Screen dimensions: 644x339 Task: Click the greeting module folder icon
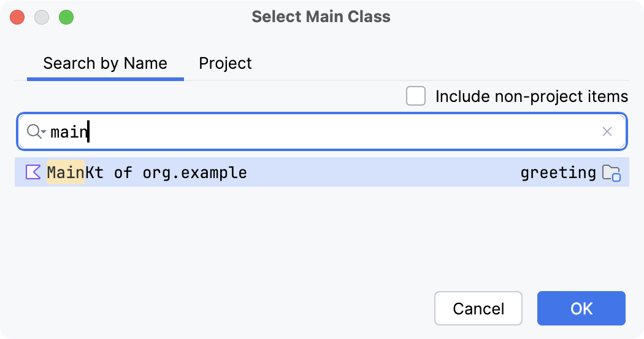(611, 173)
